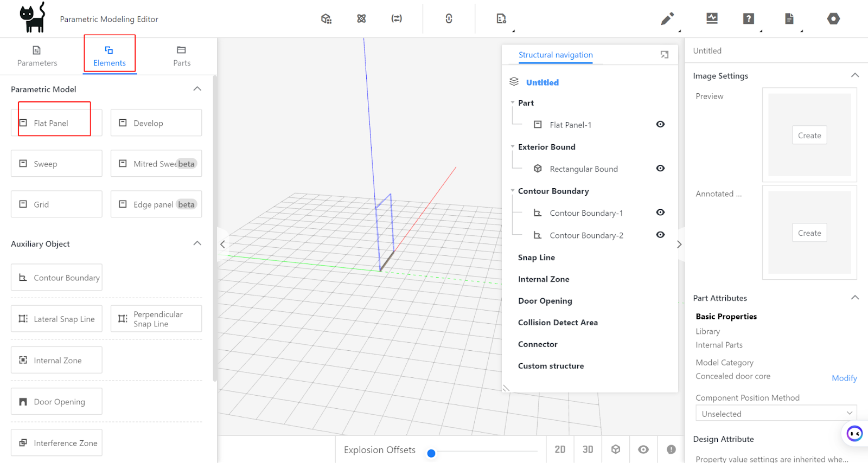Click Create button for Preview image

[809, 136]
